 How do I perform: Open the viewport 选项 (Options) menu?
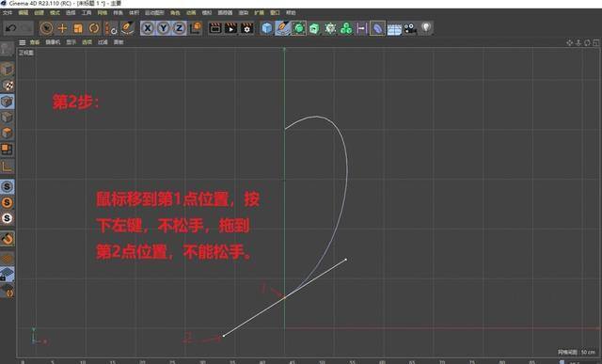[87, 42]
